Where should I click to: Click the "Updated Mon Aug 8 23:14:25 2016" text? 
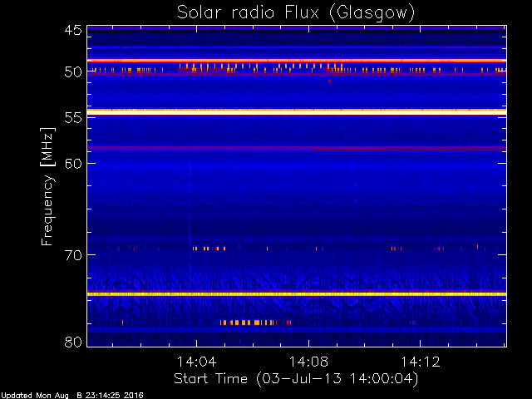click(x=72, y=396)
